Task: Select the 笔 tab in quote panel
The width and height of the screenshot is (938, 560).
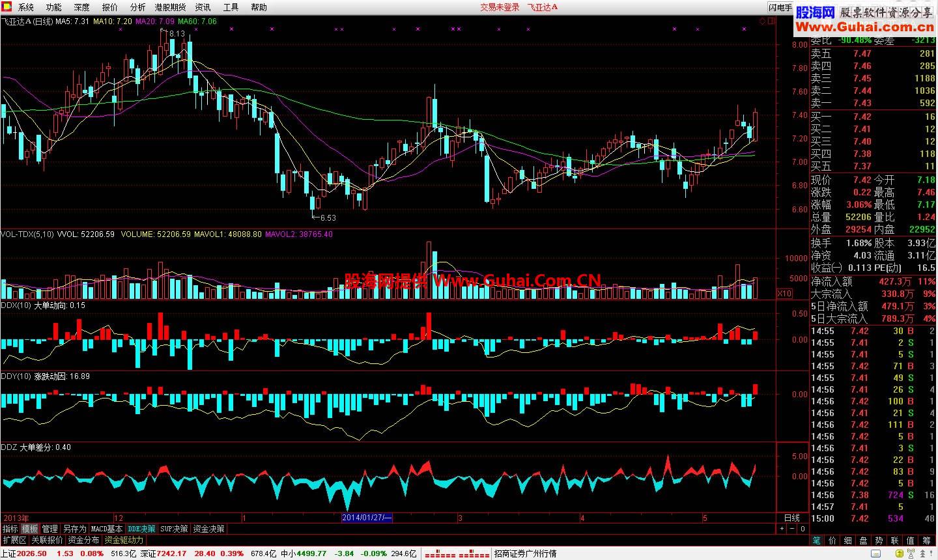Action: [x=816, y=540]
